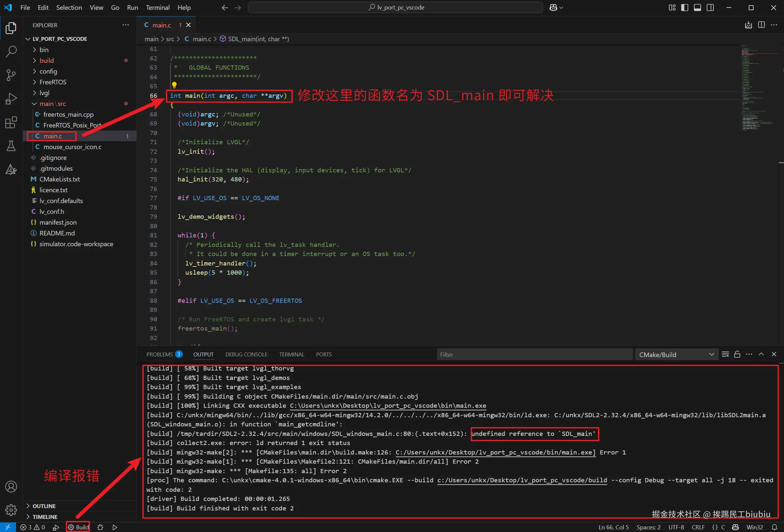Open the Source Control view
The image size is (784, 532).
click(x=11, y=75)
